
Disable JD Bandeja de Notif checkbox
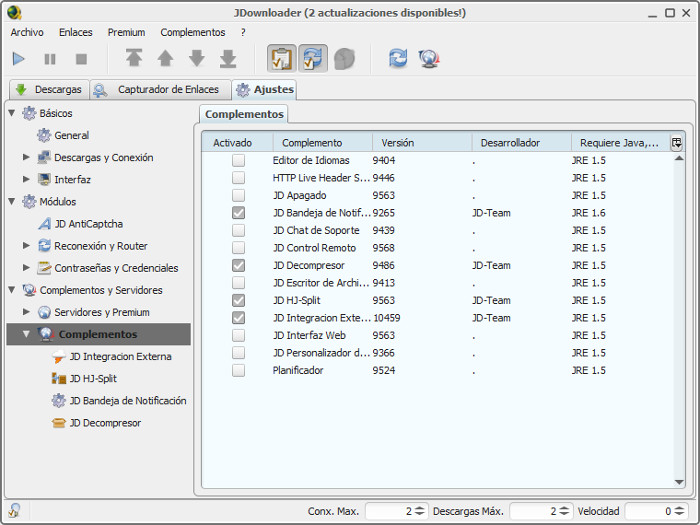pos(238,213)
